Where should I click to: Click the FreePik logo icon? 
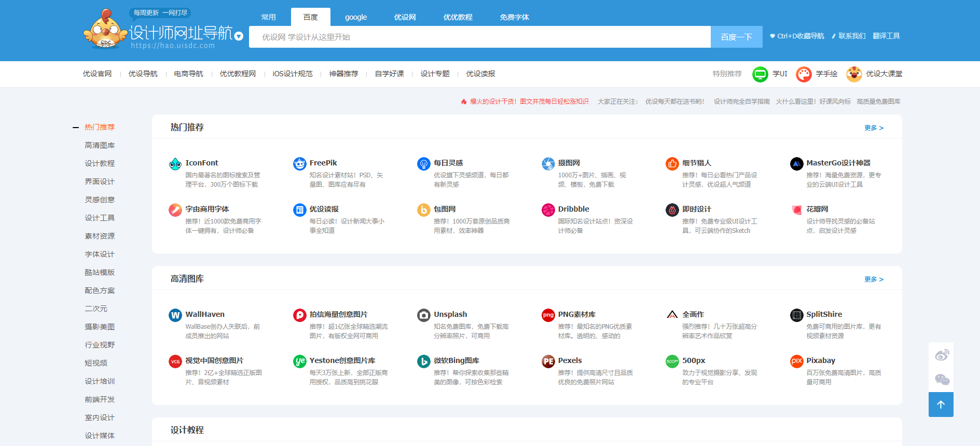coord(299,164)
